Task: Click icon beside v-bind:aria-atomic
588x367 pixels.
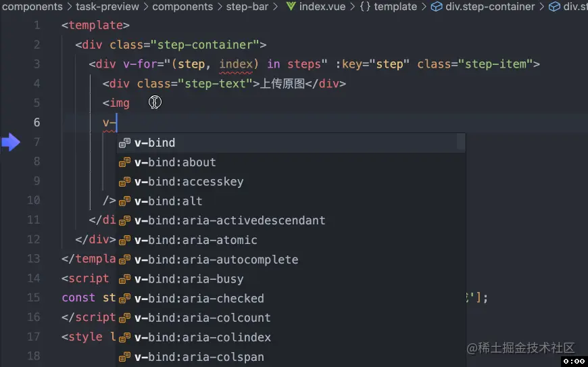Action: pos(124,241)
